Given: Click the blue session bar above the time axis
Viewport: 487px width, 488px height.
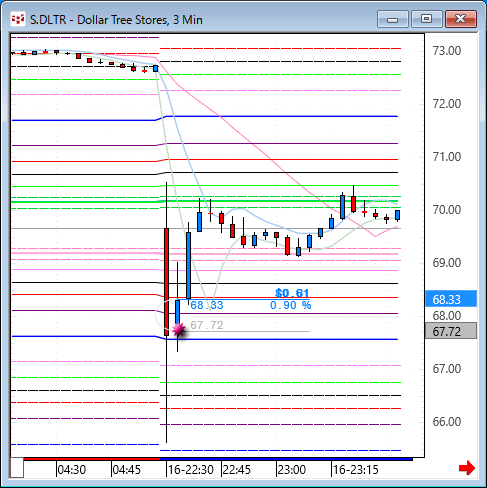Looking at the screenshot, I should pyautogui.click(x=286, y=459).
